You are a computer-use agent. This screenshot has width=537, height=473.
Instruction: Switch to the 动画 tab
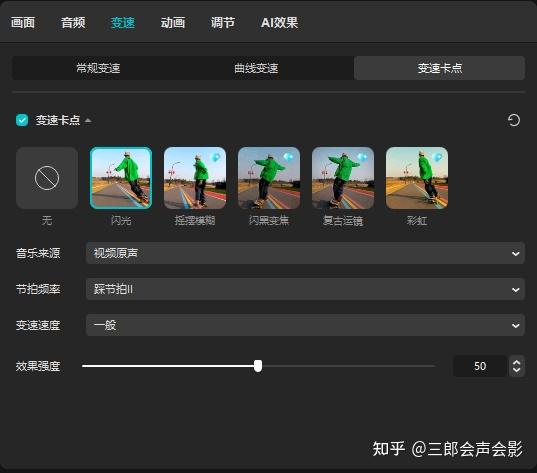click(173, 23)
